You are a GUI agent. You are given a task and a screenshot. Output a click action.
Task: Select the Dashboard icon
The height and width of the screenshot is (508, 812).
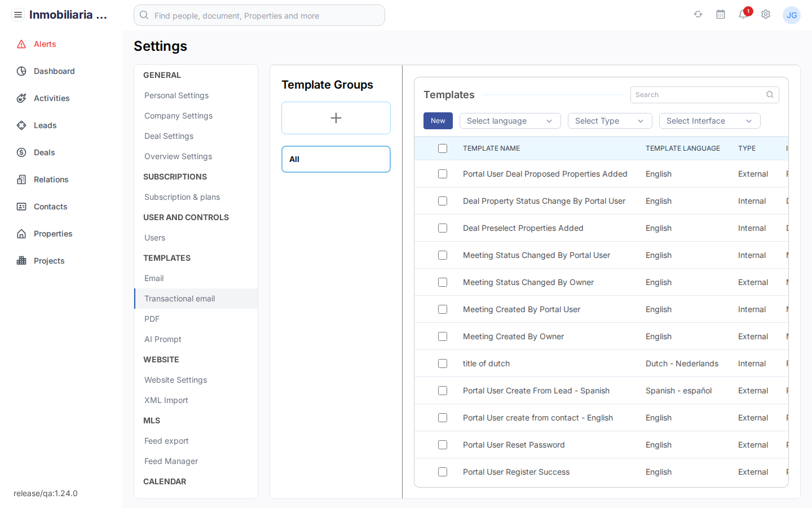54,71
